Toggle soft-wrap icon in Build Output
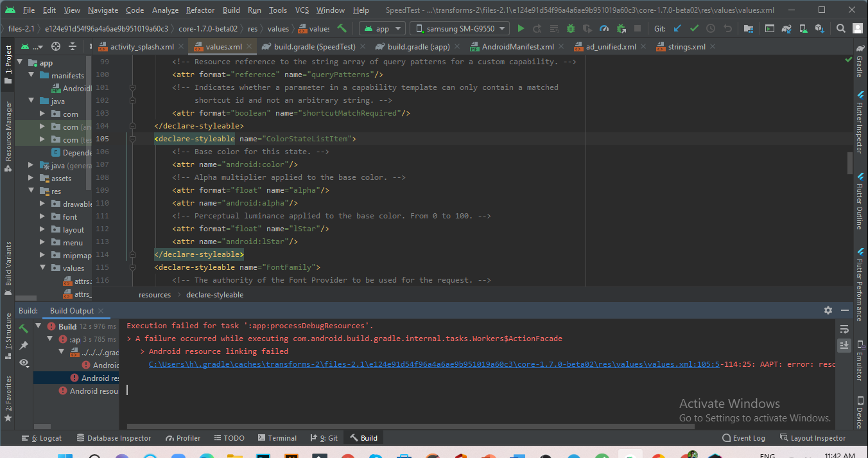This screenshot has width=868, height=458. pyautogui.click(x=844, y=328)
